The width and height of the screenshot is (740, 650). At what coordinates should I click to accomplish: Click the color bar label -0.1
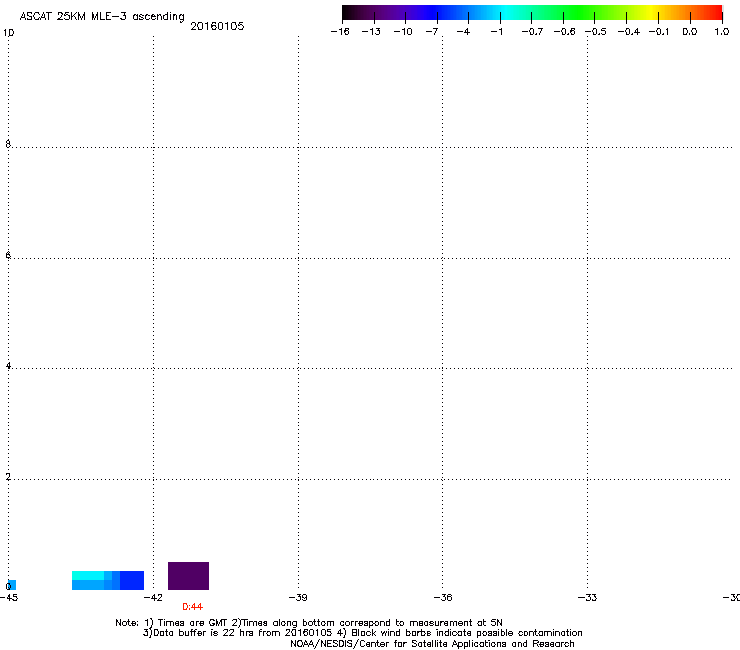[659, 32]
